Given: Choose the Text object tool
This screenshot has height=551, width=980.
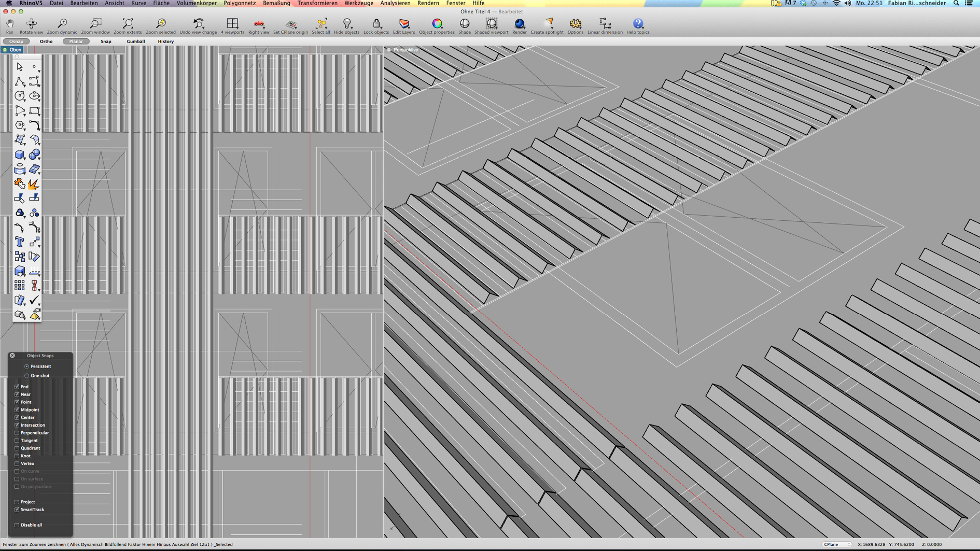Looking at the screenshot, I should point(20,242).
